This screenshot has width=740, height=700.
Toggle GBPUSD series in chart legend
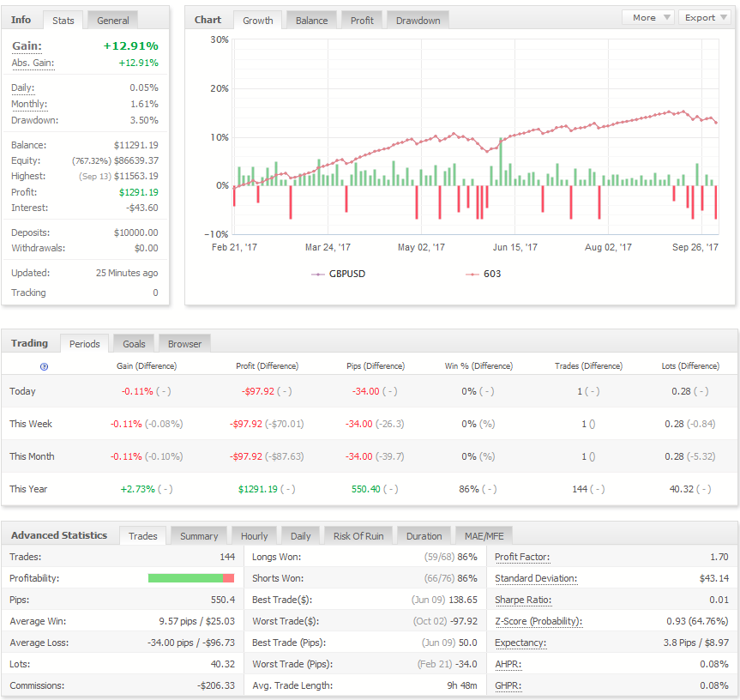point(339,275)
